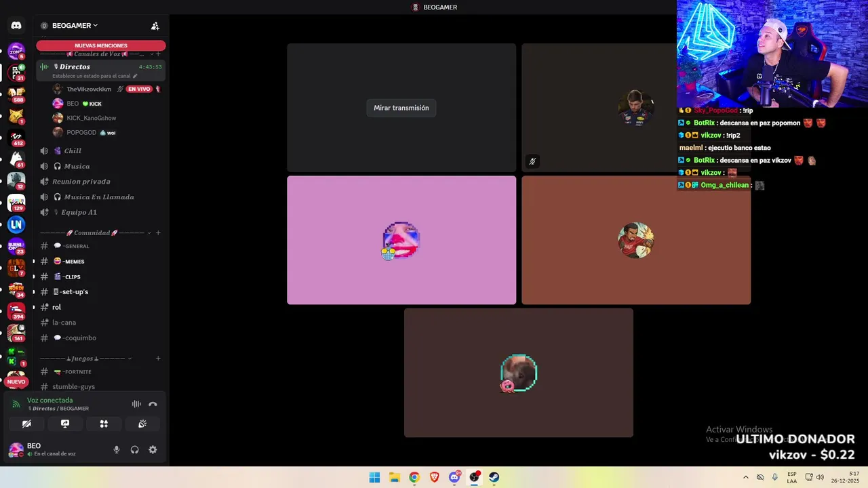Collapse the Juegos category
The height and width of the screenshot is (488, 868).
[130, 358]
